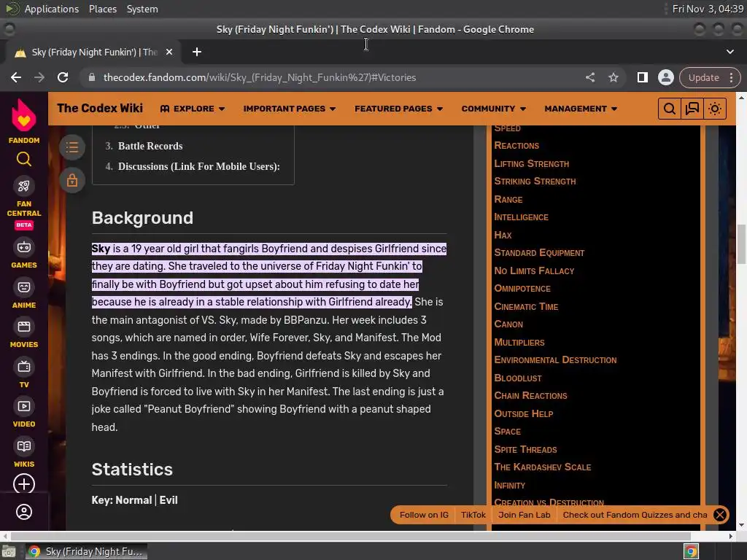Image resolution: width=747 pixels, height=560 pixels.
Task: Show desktop via bottom-left panel icon
Action: (9, 552)
